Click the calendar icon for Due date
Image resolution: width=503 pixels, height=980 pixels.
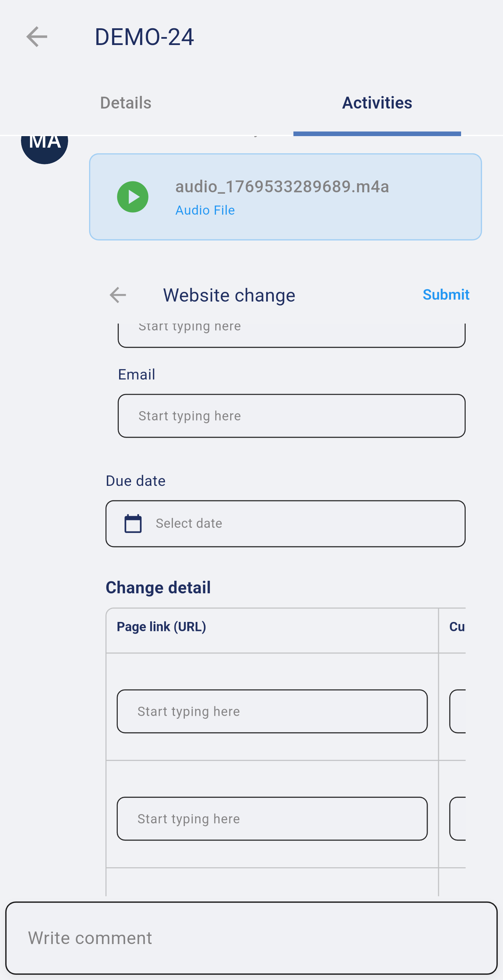tap(133, 524)
